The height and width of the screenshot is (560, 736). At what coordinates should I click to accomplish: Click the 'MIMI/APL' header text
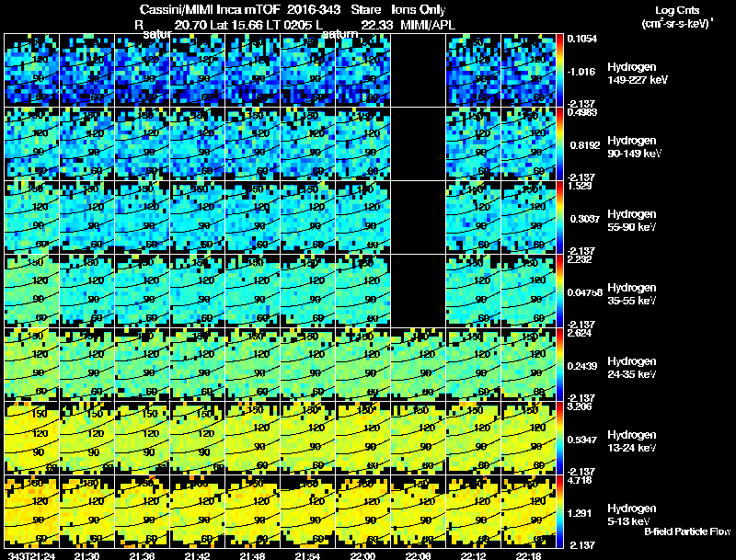pyautogui.click(x=428, y=25)
